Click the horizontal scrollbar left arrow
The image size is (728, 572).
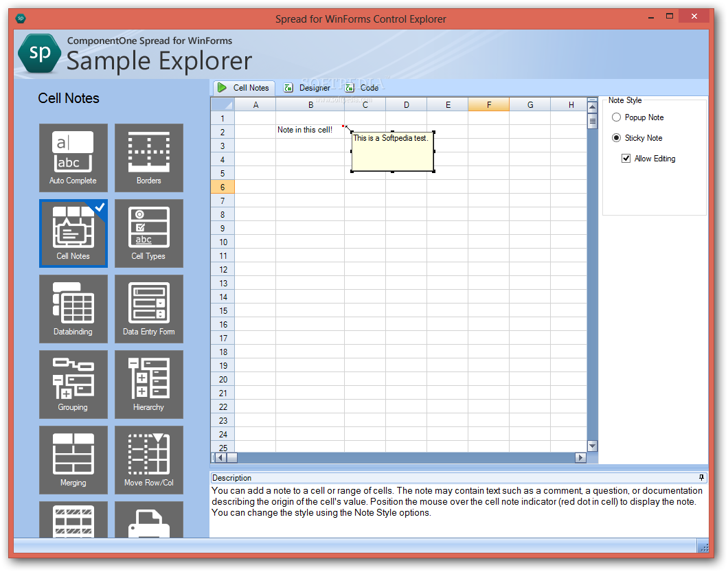(x=221, y=457)
